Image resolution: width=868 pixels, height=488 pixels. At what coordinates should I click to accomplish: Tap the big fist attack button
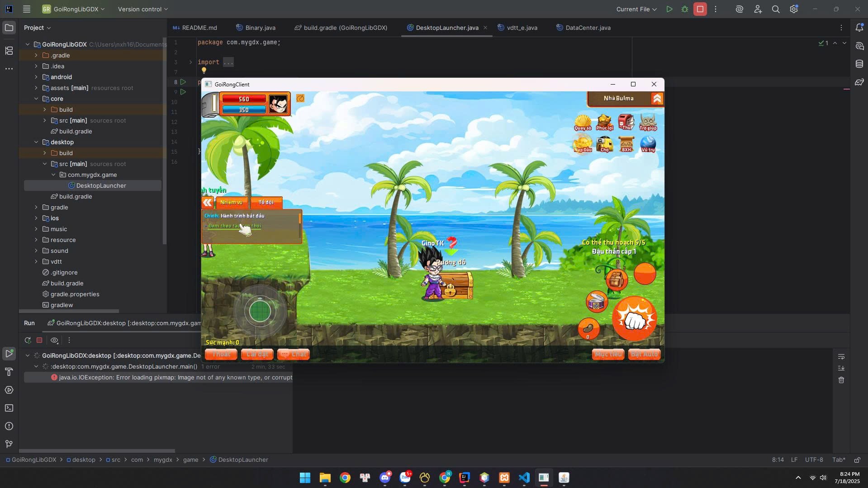pos(634,319)
